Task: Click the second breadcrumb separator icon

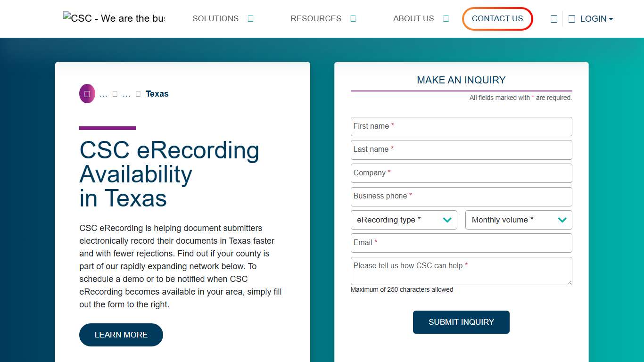Action: pos(138,93)
